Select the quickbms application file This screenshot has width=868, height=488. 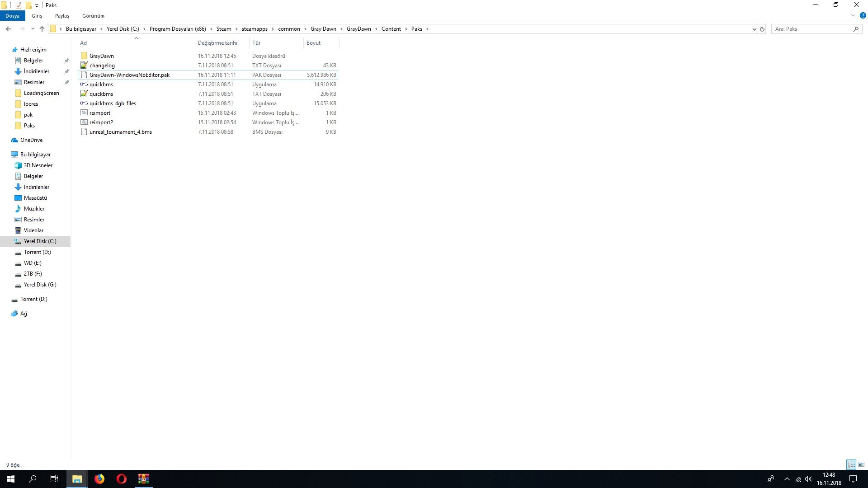click(x=101, y=84)
